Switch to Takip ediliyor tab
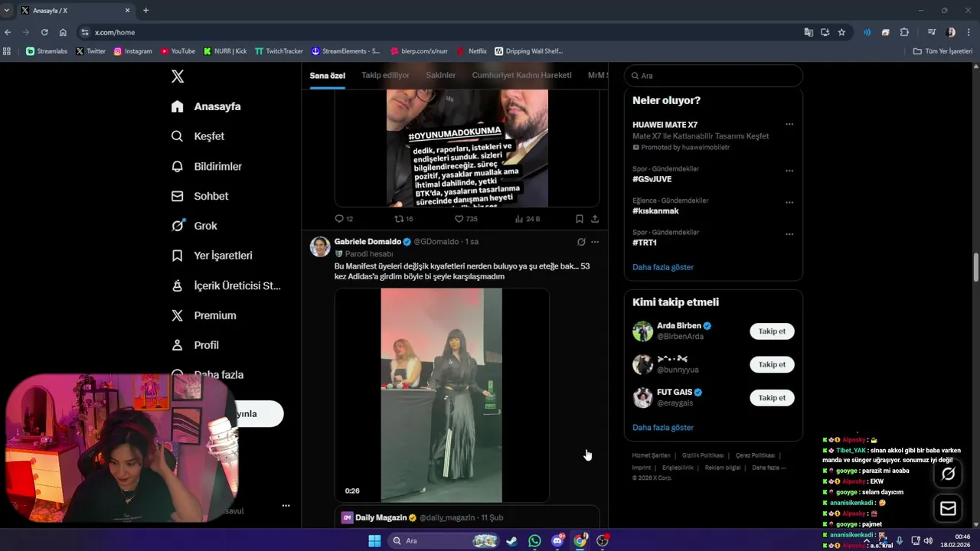This screenshot has width=980, height=551. click(x=385, y=75)
